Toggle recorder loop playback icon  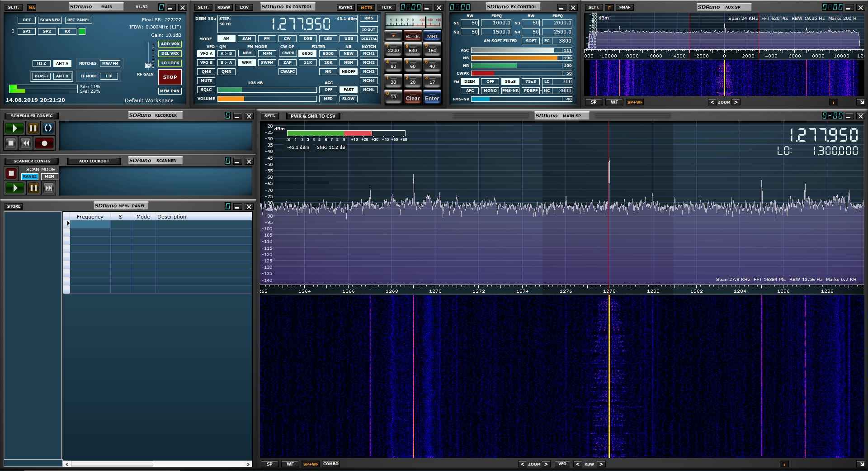[48, 128]
